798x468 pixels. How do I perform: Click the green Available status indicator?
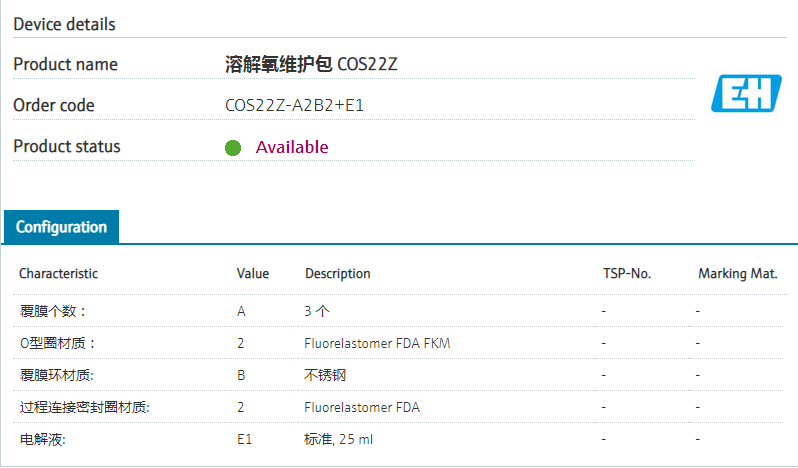(233, 148)
